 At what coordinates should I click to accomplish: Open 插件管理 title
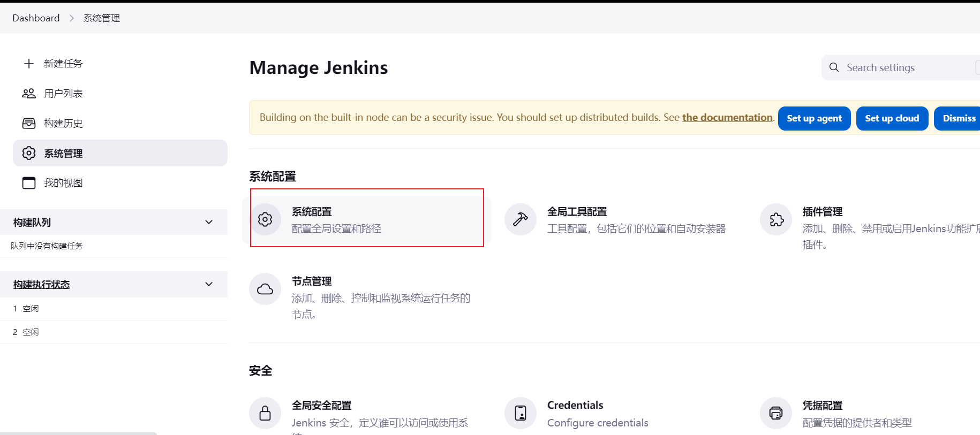(x=823, y=212)
